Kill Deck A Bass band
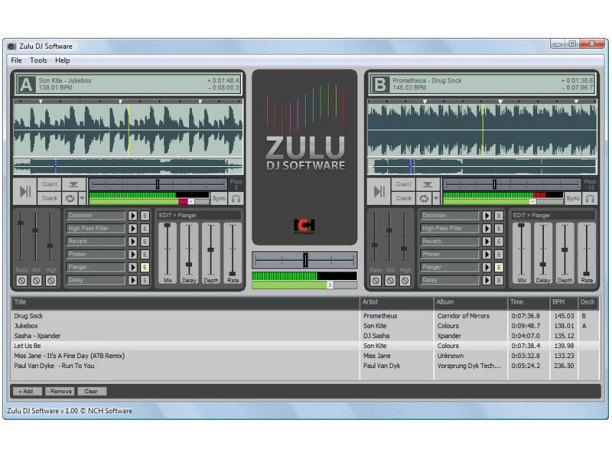 (x=21, y=280)
